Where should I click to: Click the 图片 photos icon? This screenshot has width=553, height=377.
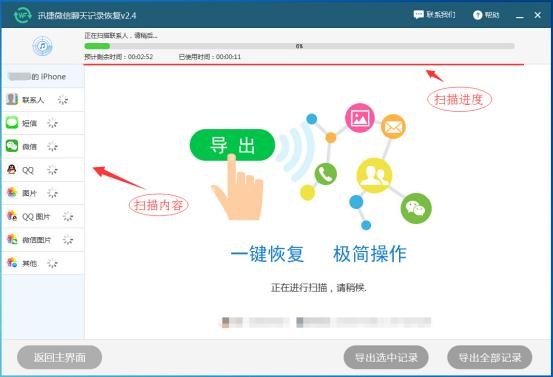(12, 193)
